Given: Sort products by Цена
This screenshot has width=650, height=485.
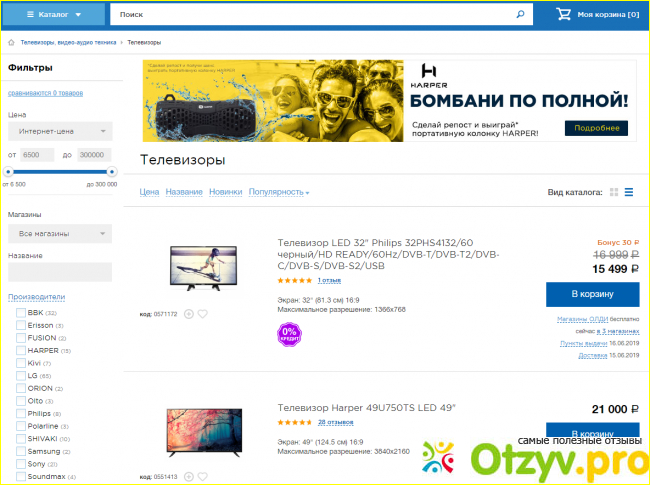Looking at the screenshot, I should click(149, 191).
